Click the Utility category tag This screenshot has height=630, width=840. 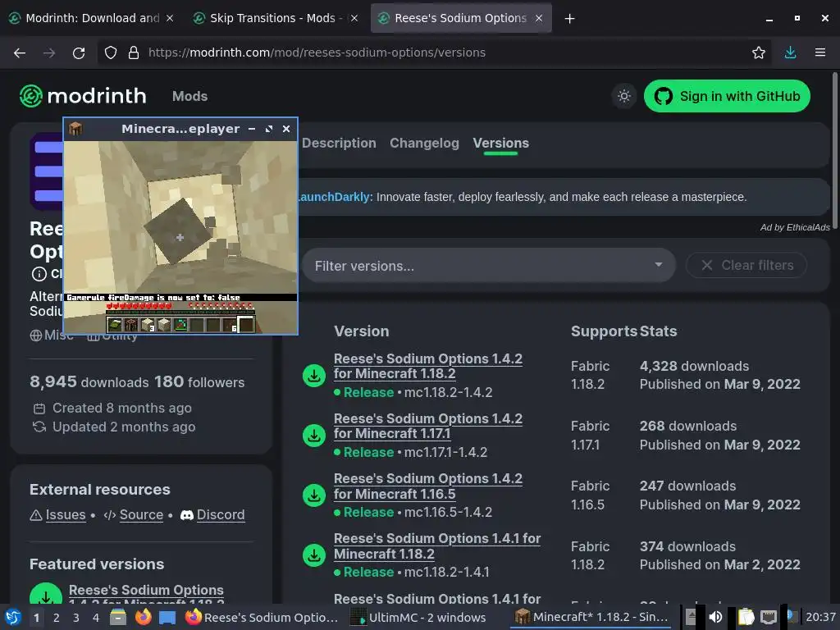pos(112,336)
